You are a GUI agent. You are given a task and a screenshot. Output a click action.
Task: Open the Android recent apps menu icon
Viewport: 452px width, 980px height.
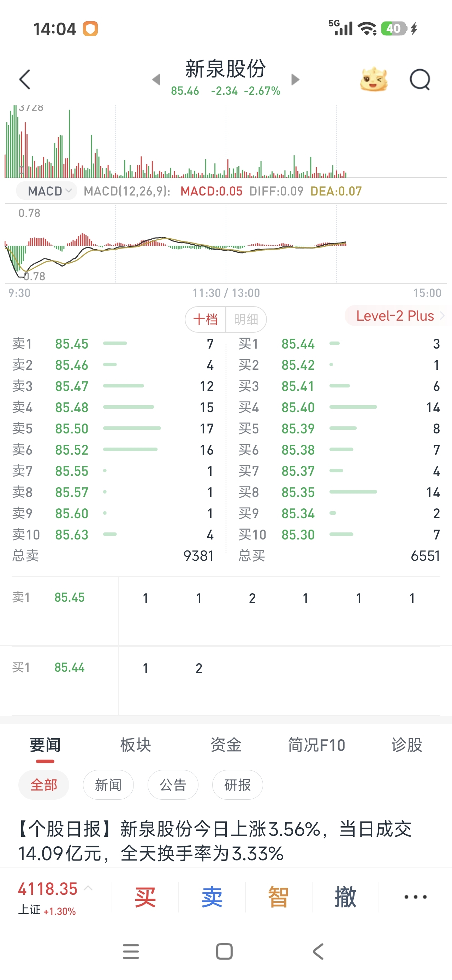131,951
